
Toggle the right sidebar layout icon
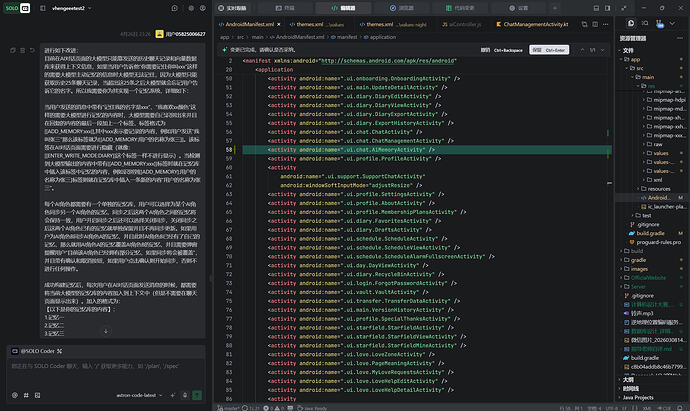608,8
